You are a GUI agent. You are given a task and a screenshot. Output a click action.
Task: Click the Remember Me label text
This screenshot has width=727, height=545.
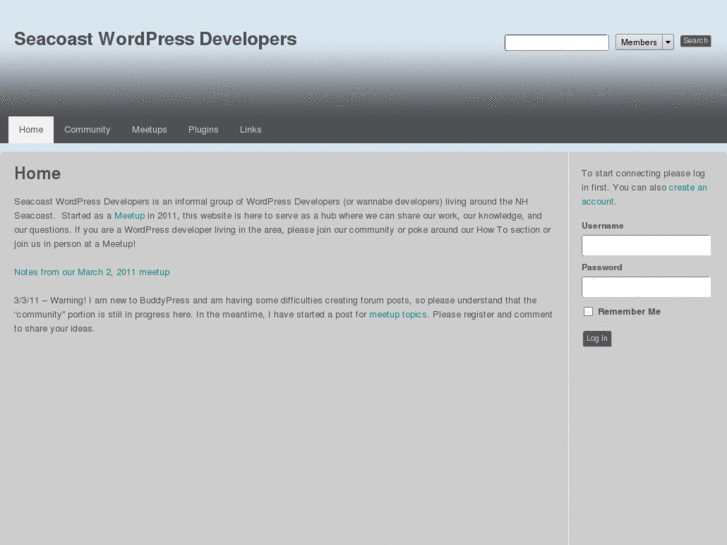(x=629, y=312)
